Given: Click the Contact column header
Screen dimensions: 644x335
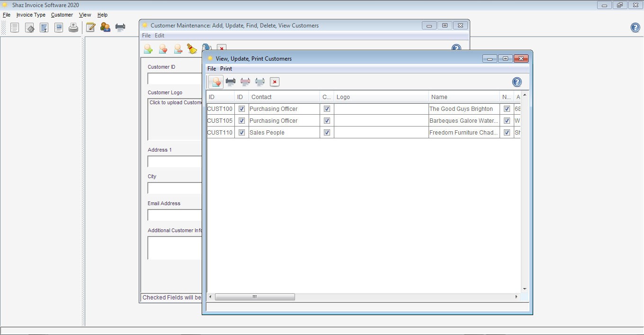Looking at the screenshot, I should (x=284, y=97).
